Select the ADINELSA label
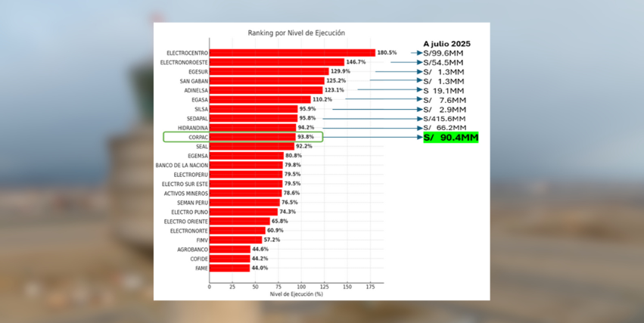This screenshot has height=323, width=644. coord(196,90)
